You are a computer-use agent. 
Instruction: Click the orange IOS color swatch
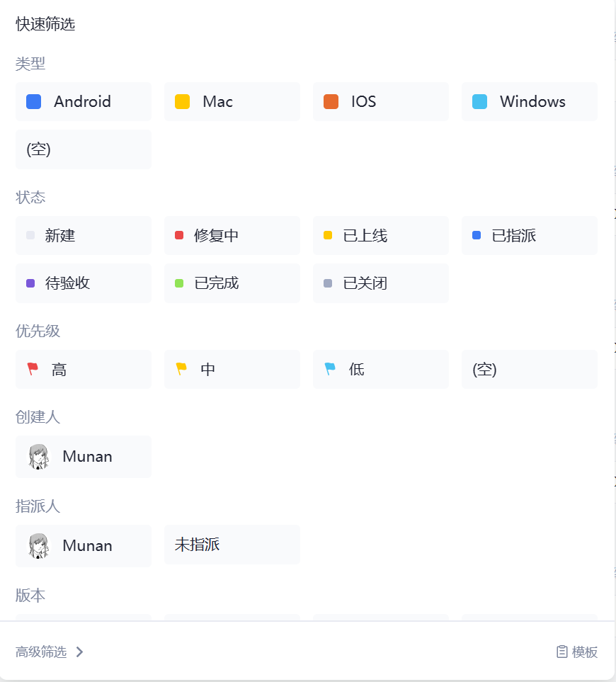point(331,102)
